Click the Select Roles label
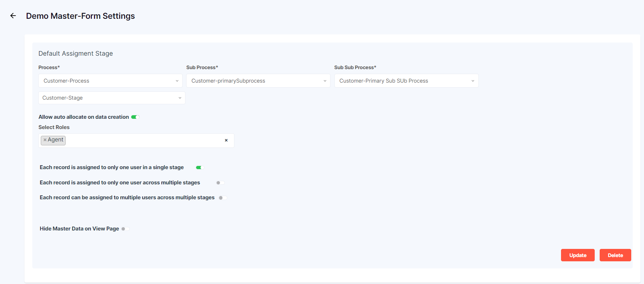644x284 pixels. (54, 127)
